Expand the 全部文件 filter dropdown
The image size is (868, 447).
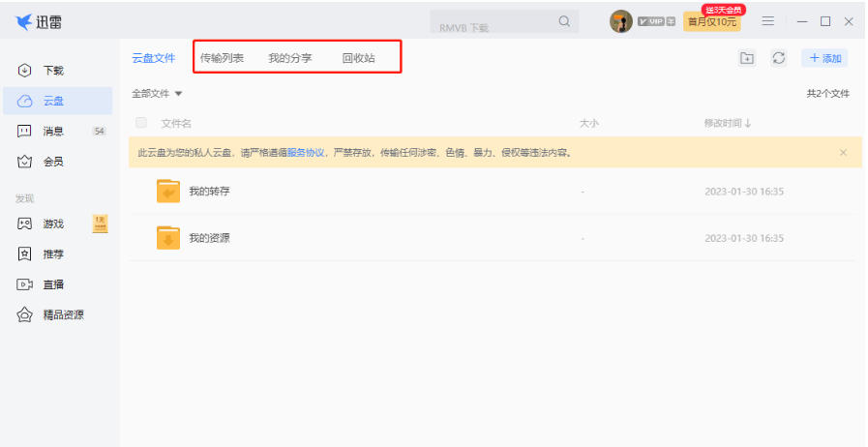(157, 94)
